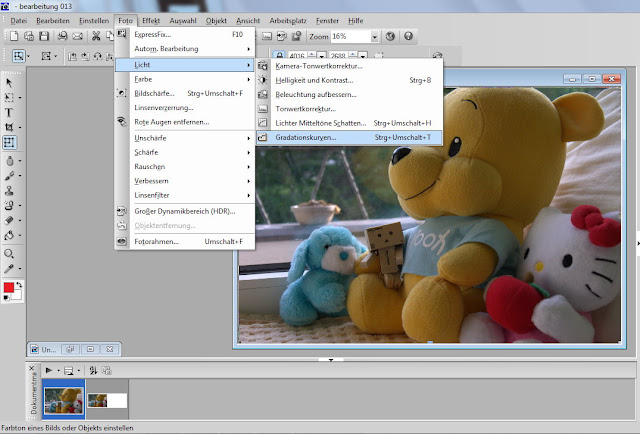The image size is (640, 434).
Task: Pick the Eyedropper tool
Action: point(9,269)
